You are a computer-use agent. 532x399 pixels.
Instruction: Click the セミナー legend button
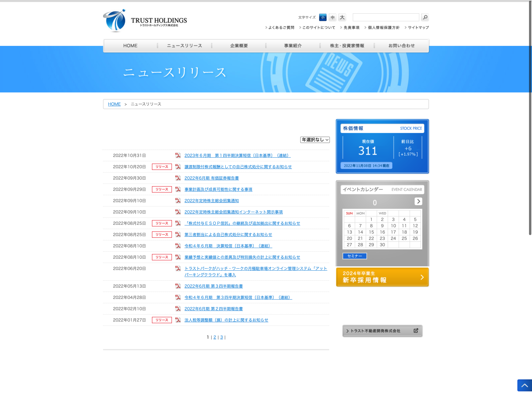pos(354,256)
